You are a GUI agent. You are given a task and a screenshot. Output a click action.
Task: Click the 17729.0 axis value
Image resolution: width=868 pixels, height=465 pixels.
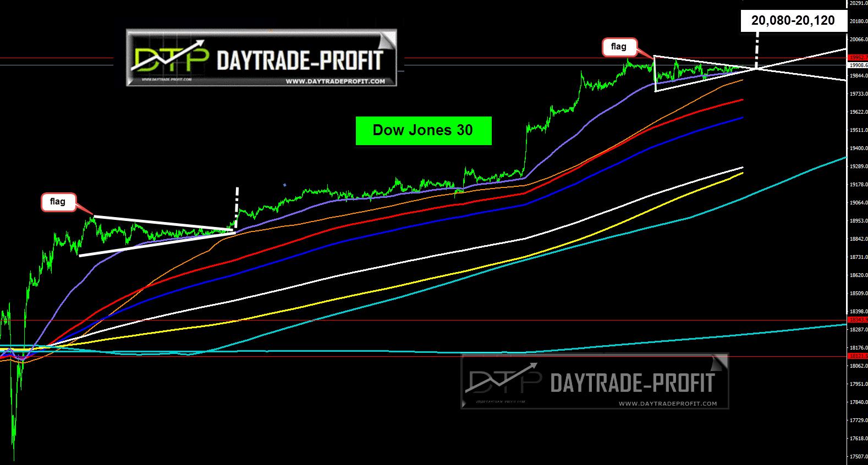point(859,420)
